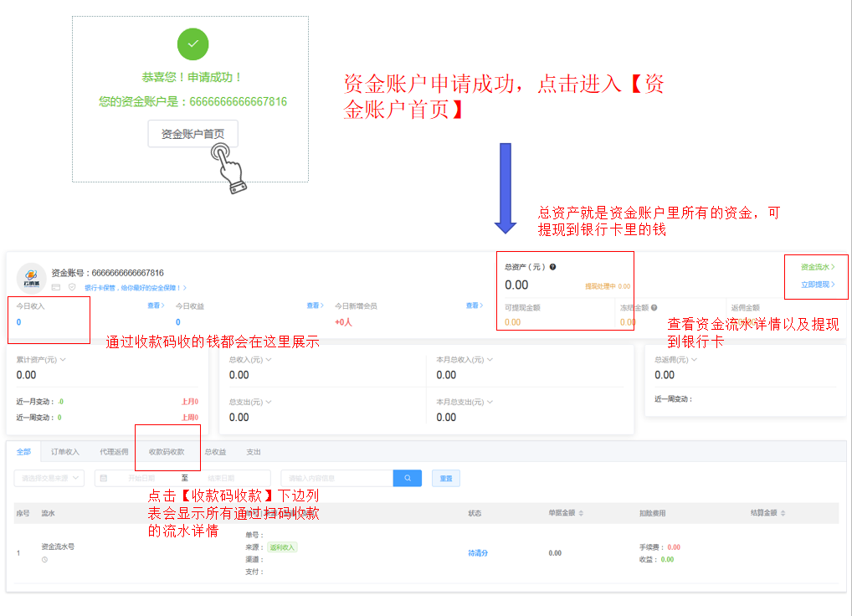Click the 资金账户首页 button
The image size is (852, 616).
(192, 134)
